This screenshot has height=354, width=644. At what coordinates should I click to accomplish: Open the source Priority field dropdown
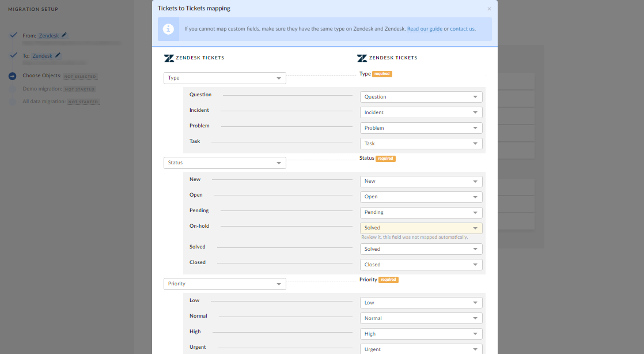tap(225, 284)
